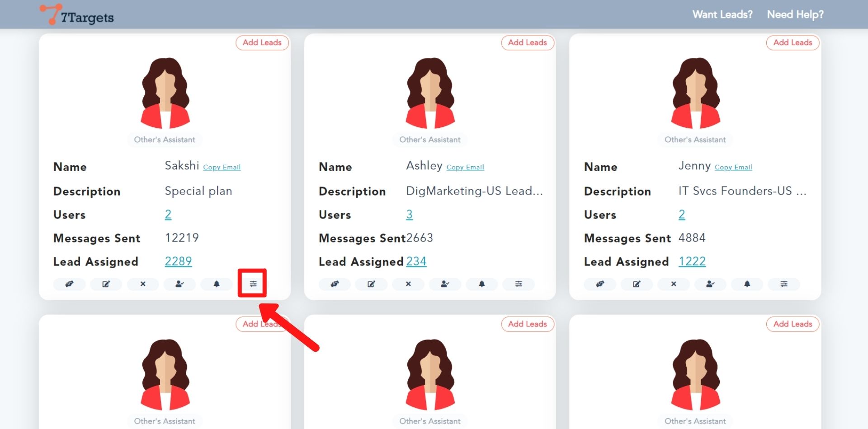Click the bell notification icon on Ashley's card

pos(481,284)
